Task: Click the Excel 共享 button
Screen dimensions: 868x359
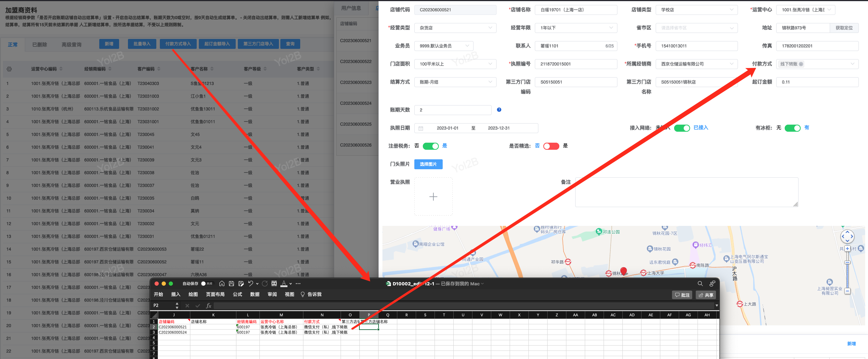Action: 706,295
